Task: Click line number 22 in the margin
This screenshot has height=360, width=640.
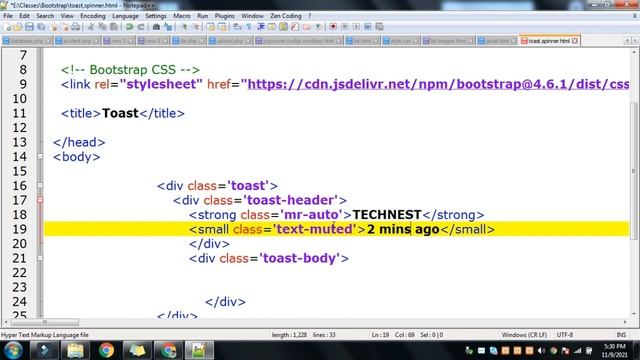Action: coord(19,273)
